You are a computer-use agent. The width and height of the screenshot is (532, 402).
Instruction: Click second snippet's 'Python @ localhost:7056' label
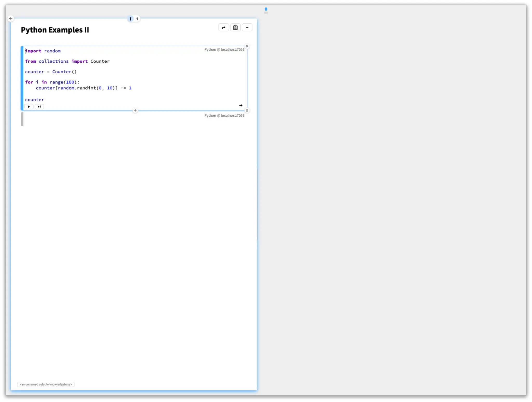[x=224, y=116]
